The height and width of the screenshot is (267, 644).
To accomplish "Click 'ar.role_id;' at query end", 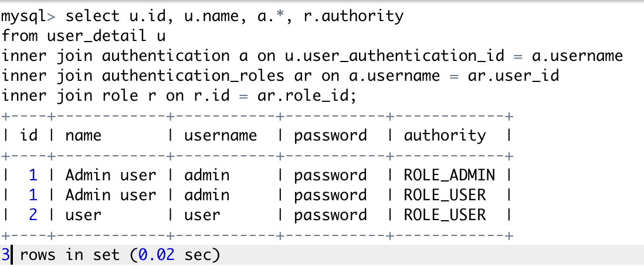I will click(x=307, y=96).
